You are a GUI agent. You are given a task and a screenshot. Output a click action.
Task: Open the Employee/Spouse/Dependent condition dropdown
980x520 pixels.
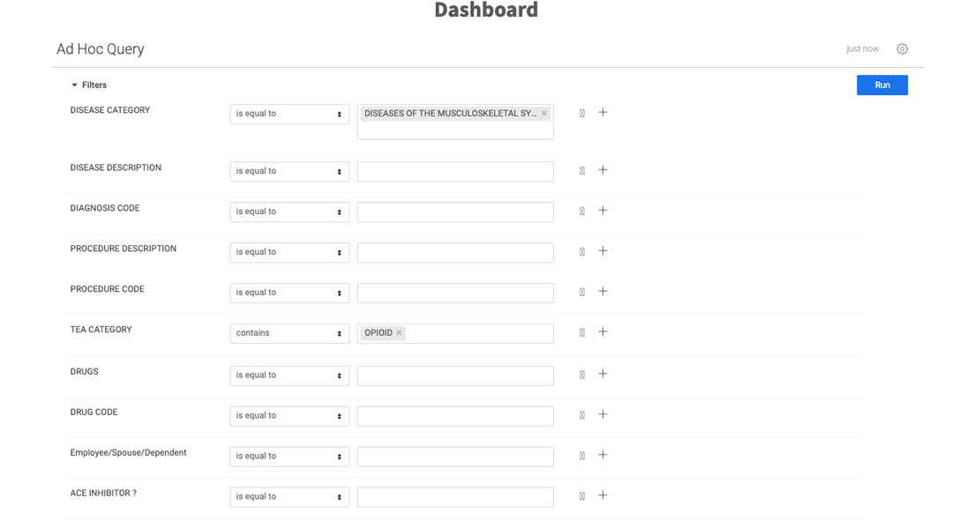point(289,457)
